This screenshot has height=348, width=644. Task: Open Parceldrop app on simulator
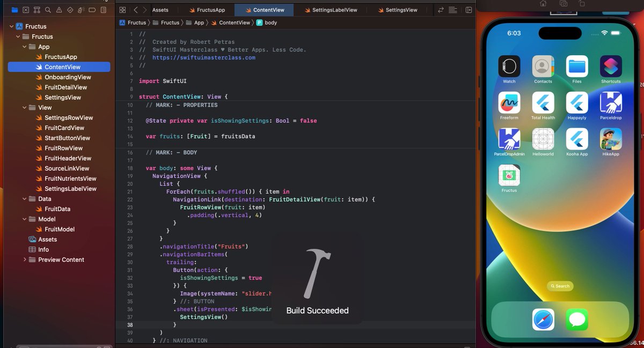click(x=611, y=102)
